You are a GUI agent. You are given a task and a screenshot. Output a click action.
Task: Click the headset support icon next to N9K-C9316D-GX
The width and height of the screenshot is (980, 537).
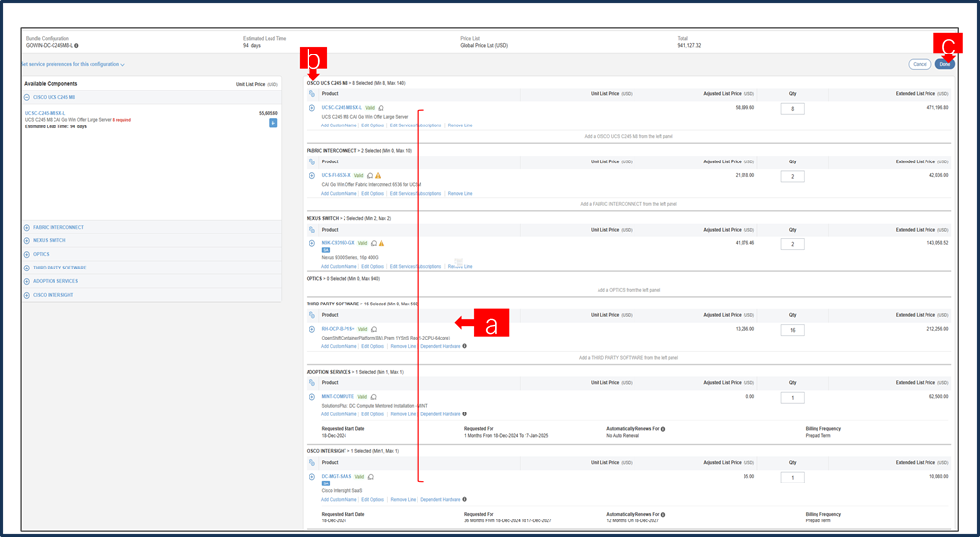(x=374, y=243)
